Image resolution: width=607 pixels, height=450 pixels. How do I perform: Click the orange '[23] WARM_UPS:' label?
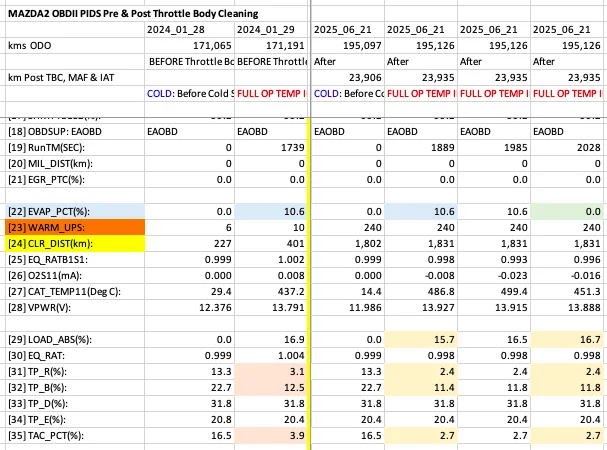pyautogui.click(x=75, y=227)
